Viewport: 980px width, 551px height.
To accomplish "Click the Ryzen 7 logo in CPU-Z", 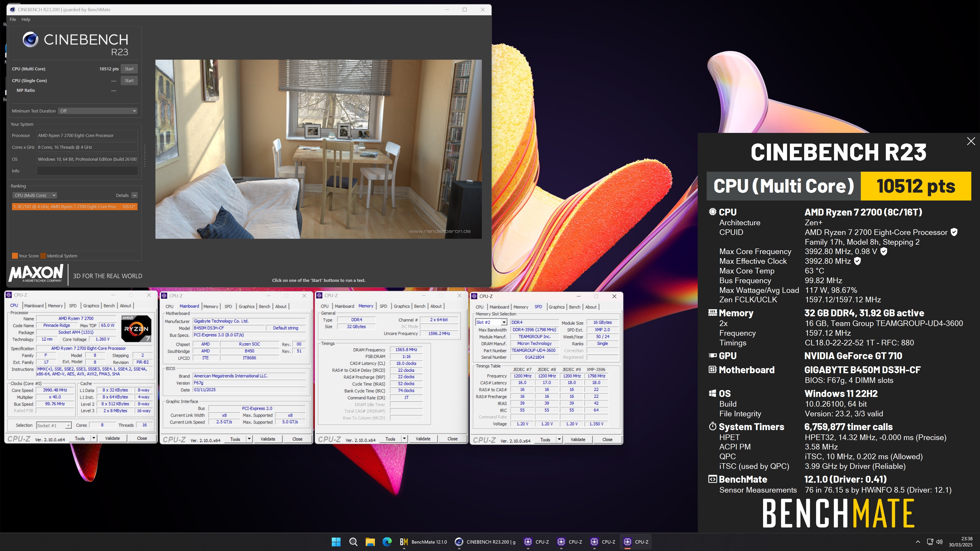I will pos(136,328).
